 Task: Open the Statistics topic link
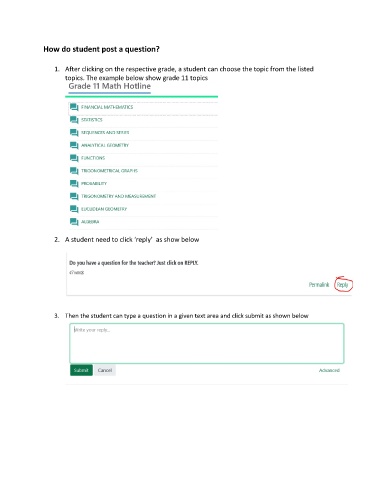tap(92, 120)
